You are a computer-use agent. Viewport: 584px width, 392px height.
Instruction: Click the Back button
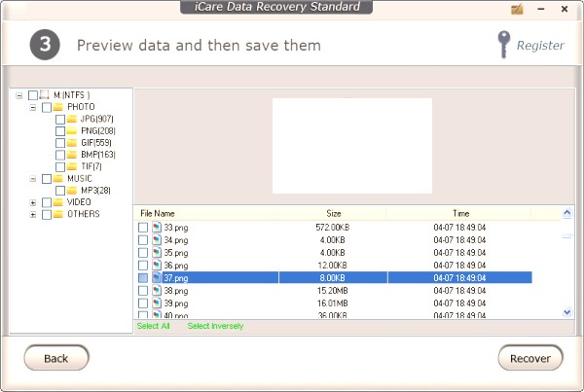click(56, 358)
